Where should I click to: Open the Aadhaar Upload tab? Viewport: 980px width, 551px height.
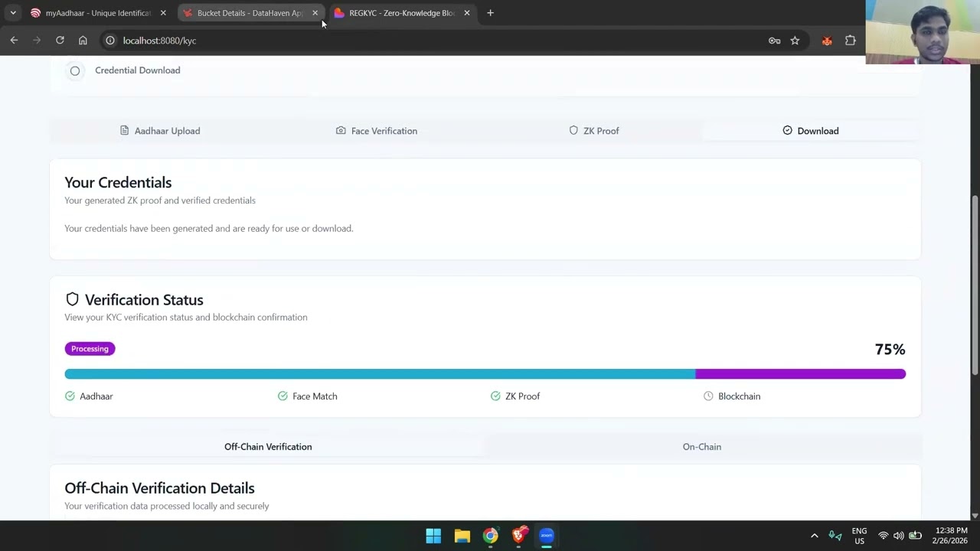tap(160, 131)
